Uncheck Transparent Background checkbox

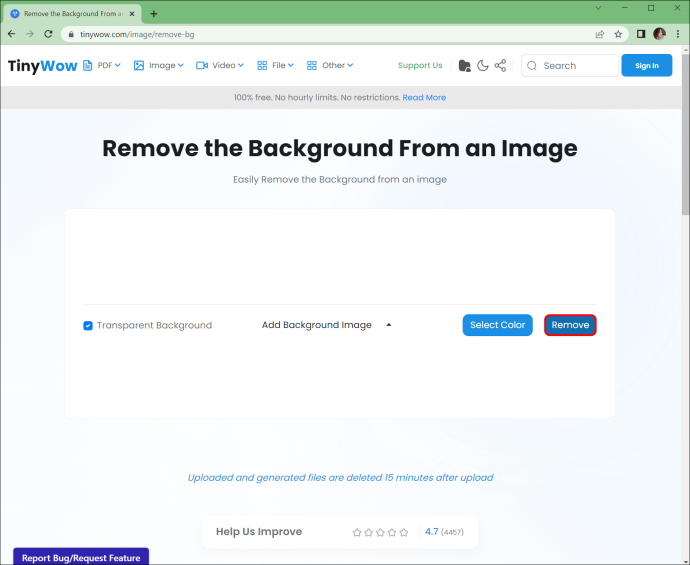[88, 326]
